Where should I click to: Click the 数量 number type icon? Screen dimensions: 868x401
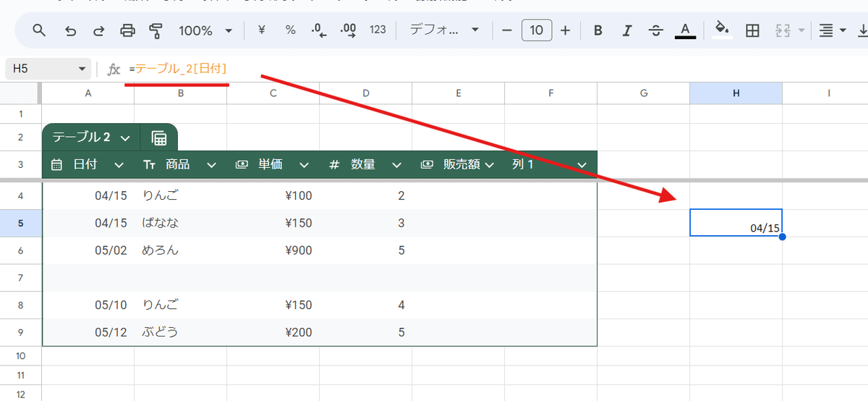[334, 165]
